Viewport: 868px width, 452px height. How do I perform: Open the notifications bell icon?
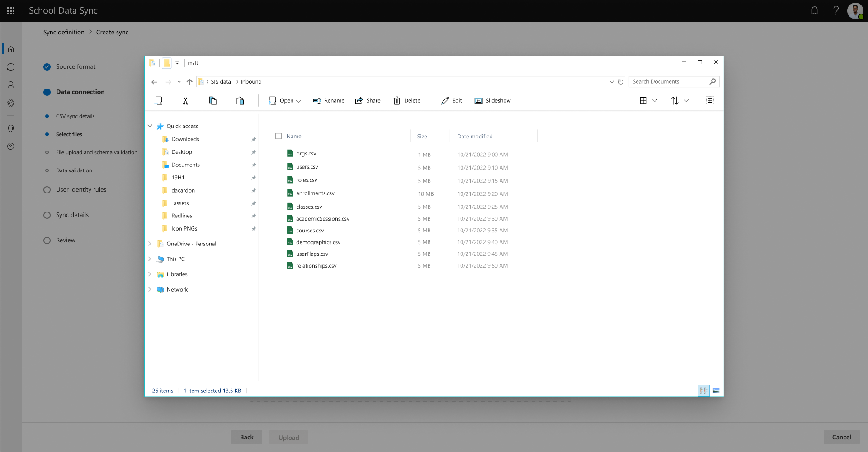(814, 10)
